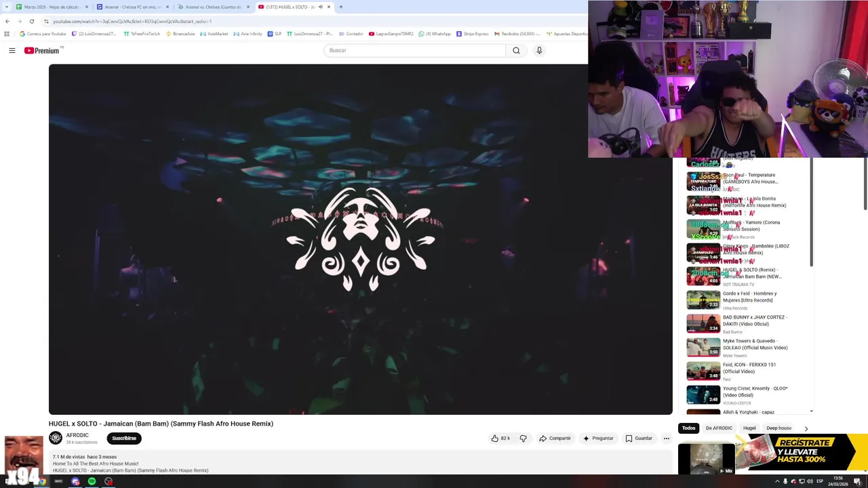
Task: Open Correos para Youtube bookmark
Action: (43, 33)
